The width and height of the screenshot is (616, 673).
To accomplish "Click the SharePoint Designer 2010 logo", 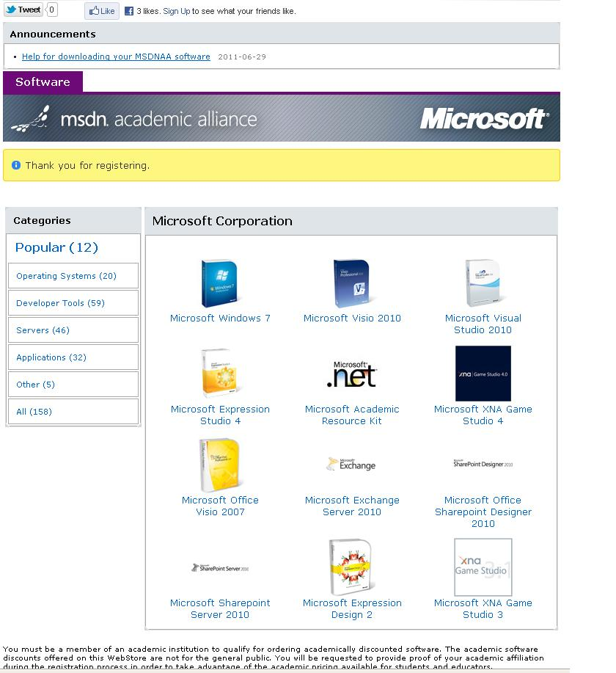I will tap(483, 464).
